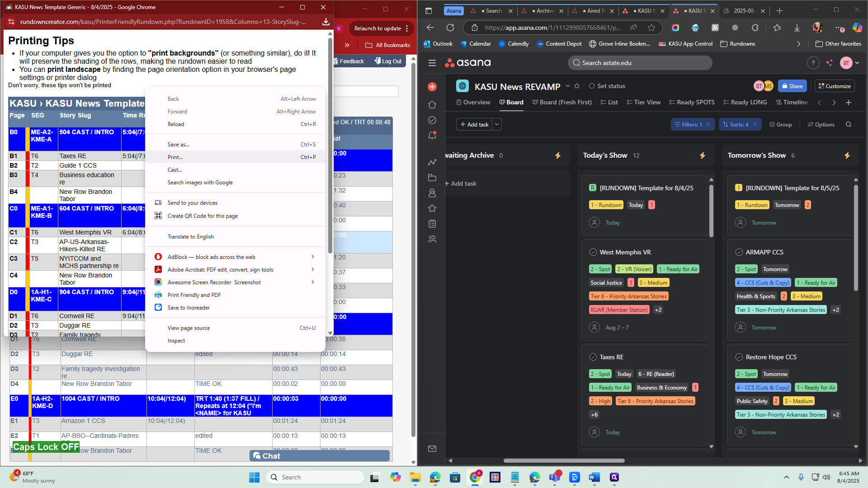
Task: Click the lightning rule icon on Today's Show
Action: click(702, 155)
